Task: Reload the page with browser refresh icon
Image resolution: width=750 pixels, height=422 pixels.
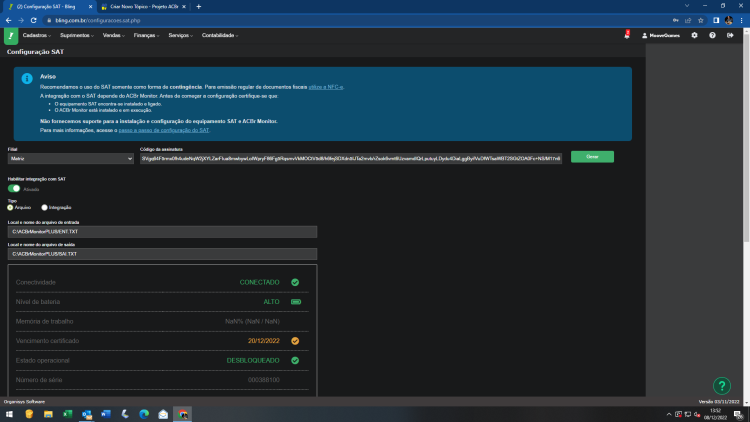Action: [33, 21]
